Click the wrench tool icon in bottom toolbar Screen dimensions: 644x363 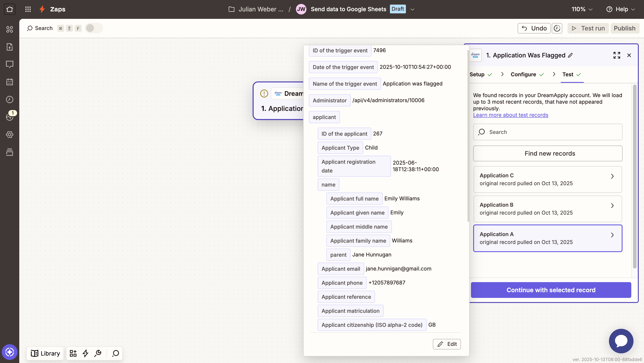pyautogui.click(x=98, y=353)
